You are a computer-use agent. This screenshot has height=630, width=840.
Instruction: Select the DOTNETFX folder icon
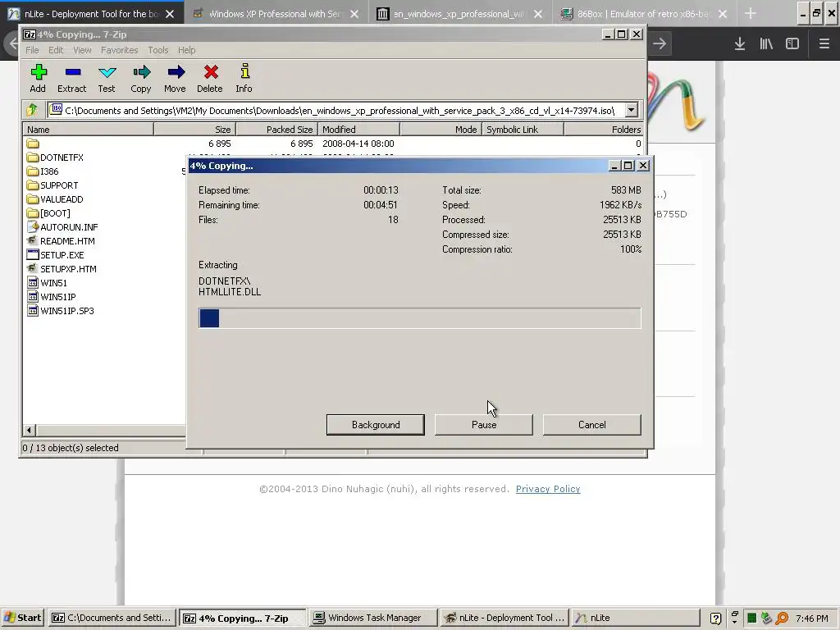[33, 157]
